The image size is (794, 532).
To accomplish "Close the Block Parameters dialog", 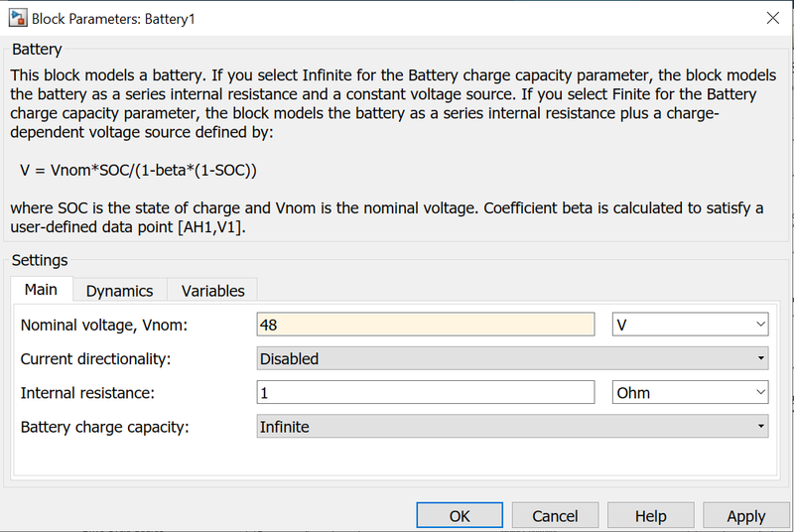I will 772,18.
